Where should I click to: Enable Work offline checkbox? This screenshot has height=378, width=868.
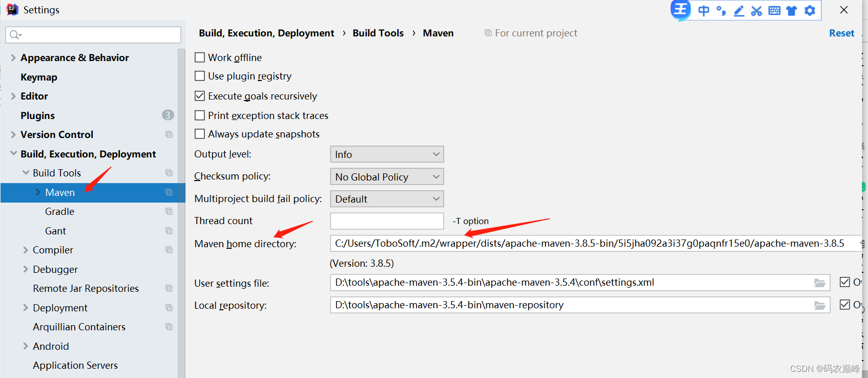[200, 57]
